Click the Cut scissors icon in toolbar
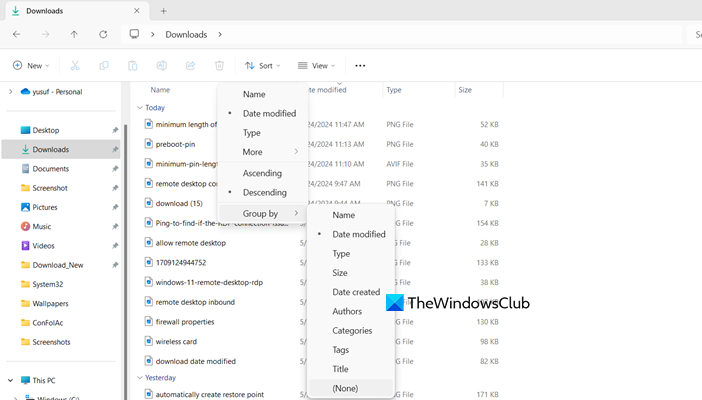The image size is (702, 400). tap(75, 65)
